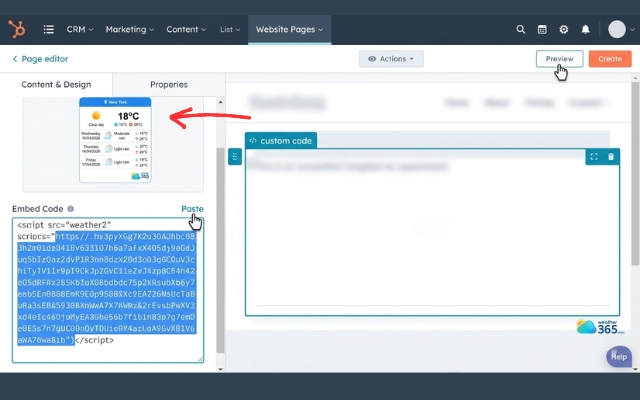This screenshot has width=640, height=400.
Task: Click the custom code module content area
Action: click(x=432, y=232)
